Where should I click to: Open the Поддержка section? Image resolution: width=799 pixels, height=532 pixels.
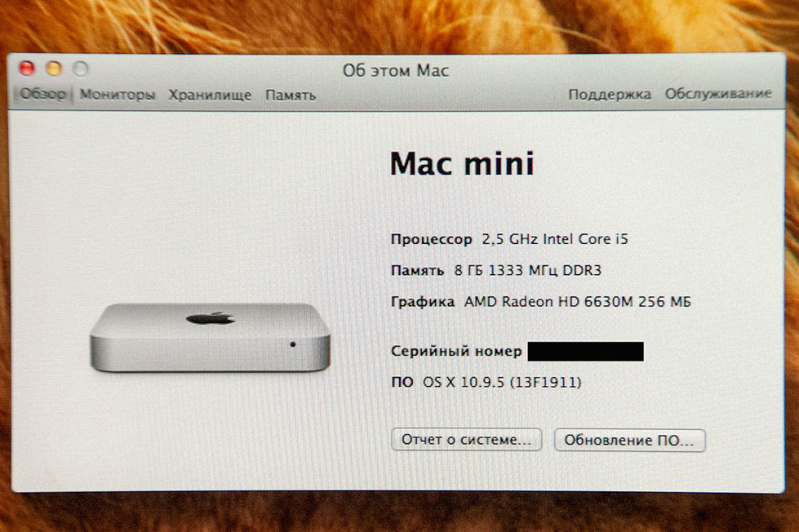coord(610,95)
